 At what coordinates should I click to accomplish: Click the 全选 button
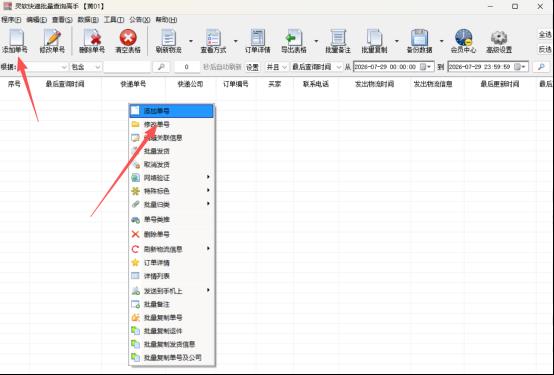point(545,35)
